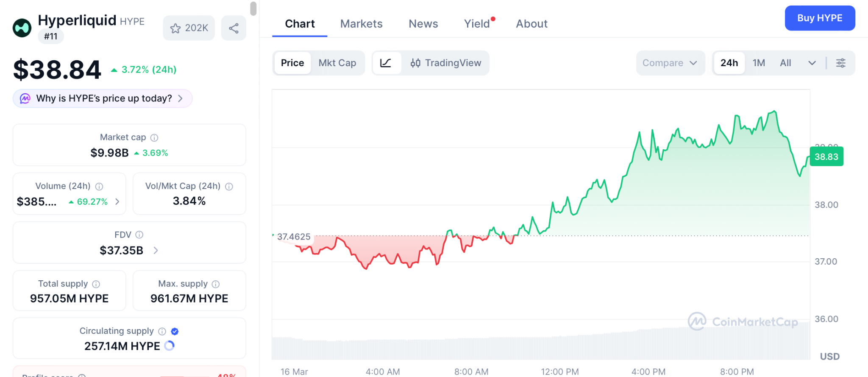This screenshot has height=377, width=868.
Task: Click the Hyperliquid coin logo
Action: (22, 28)
